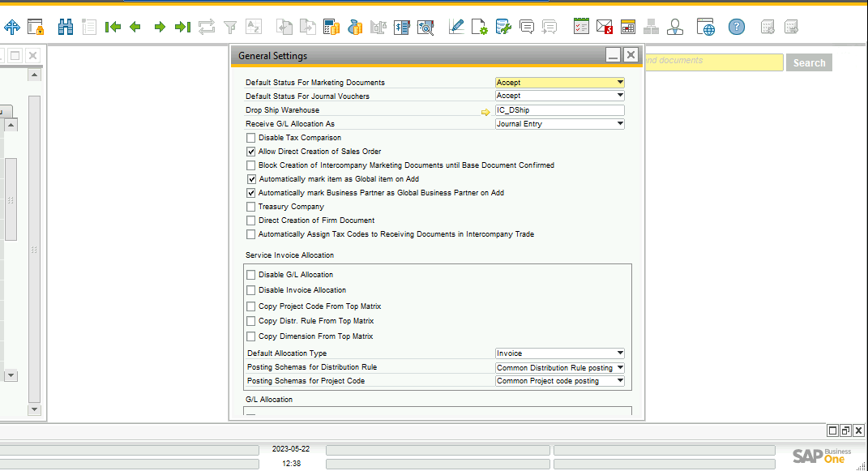Open the transaction journal dollar icon
The image size is (868, 471).
402,27
